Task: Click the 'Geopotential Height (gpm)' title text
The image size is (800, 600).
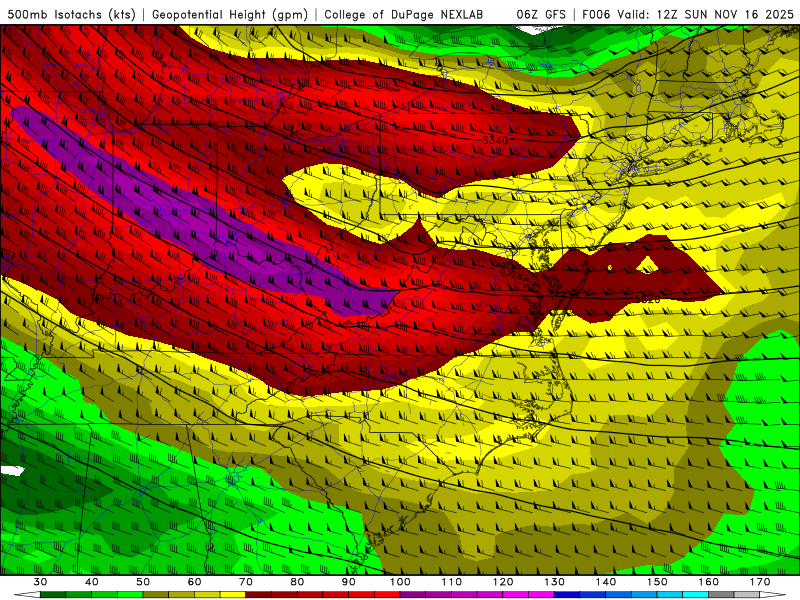Action: coord(230,14)
